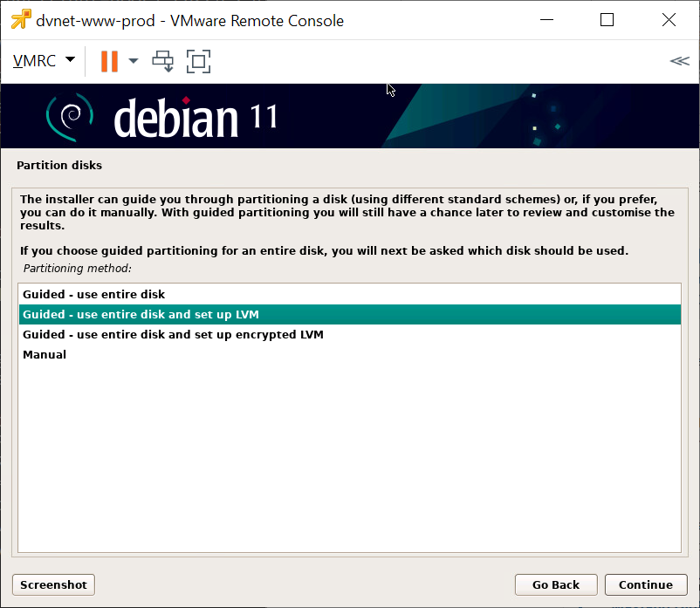Collapse the toolbar with the double-chevron icon
Screen dimensions: 700x608
pos(679,61)
